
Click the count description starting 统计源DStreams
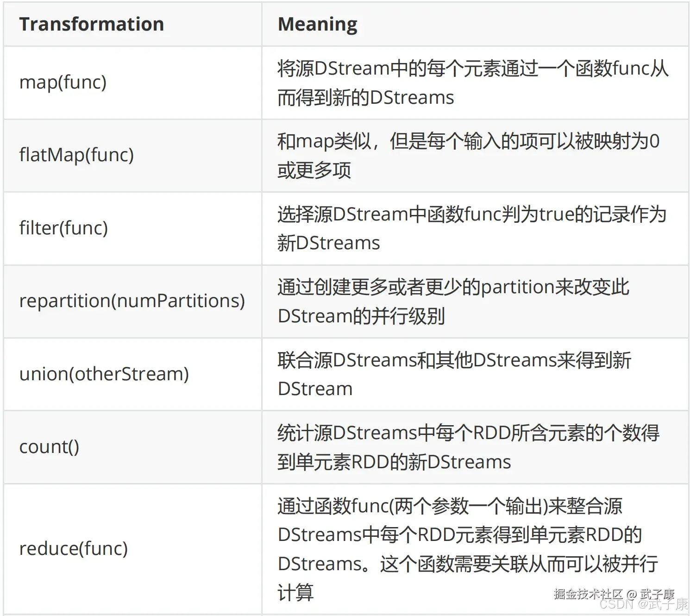coord(468,447)
